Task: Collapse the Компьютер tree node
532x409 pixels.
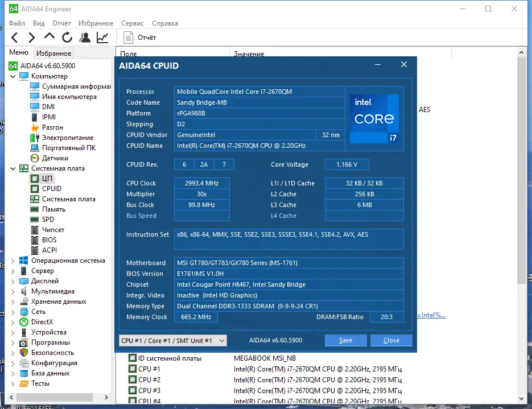Action: pos(14,76)
